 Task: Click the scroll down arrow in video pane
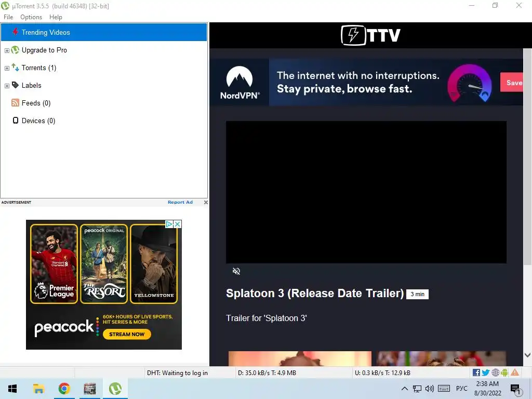528,355
